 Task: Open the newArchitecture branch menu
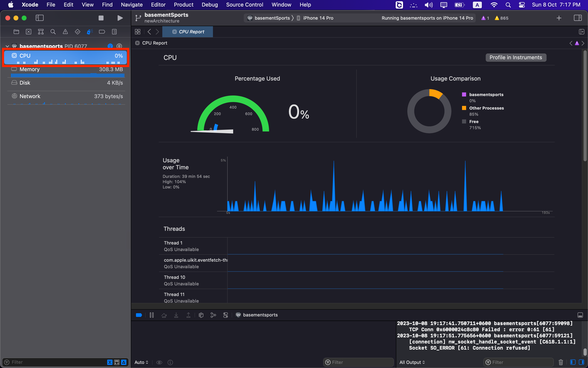coord(162,21)
